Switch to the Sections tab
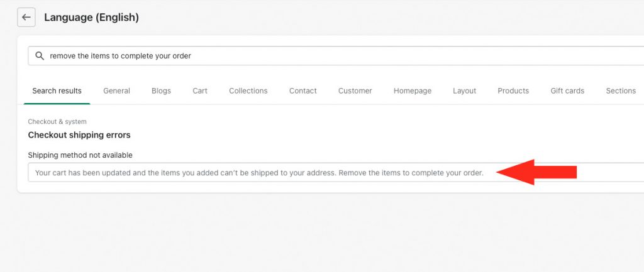644x272 pixels. (621, 91)
